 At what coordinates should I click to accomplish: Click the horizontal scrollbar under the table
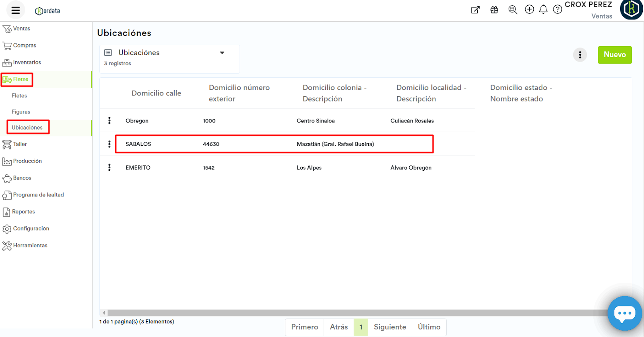tap(354, 313)
